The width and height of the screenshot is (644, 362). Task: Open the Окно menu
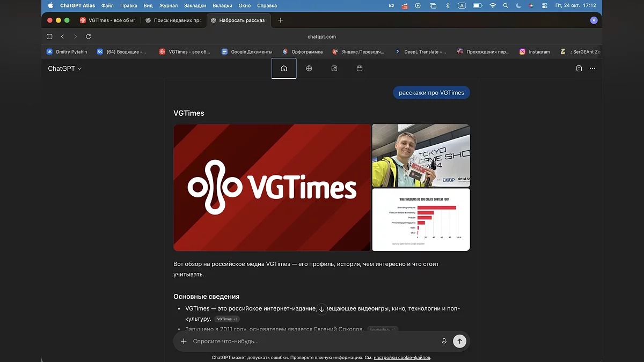(245, 5)
